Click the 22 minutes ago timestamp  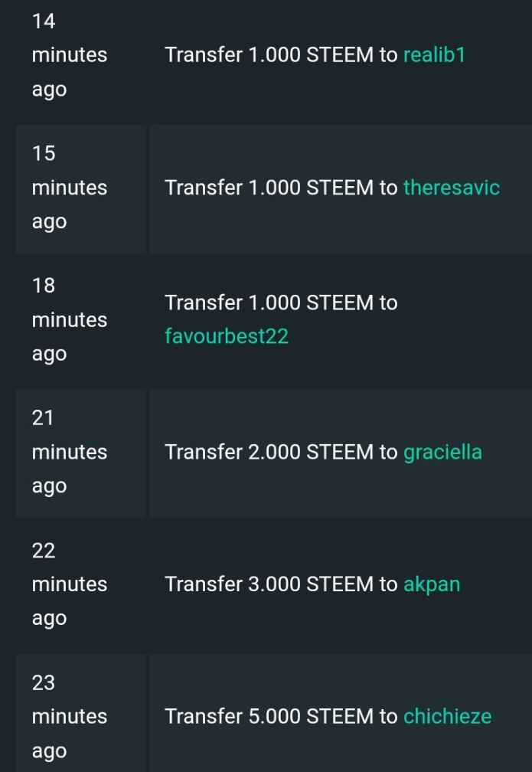pyautogui.click(x=70, y=584)
